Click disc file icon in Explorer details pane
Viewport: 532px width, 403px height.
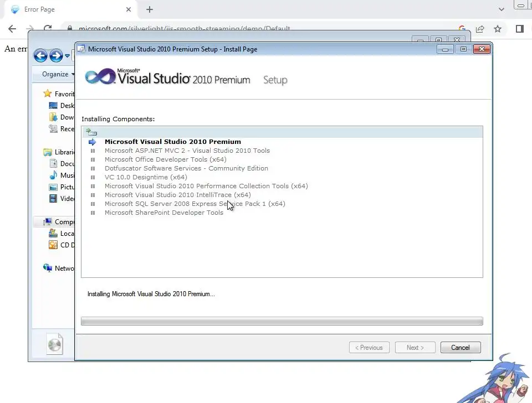click(55, 344)
